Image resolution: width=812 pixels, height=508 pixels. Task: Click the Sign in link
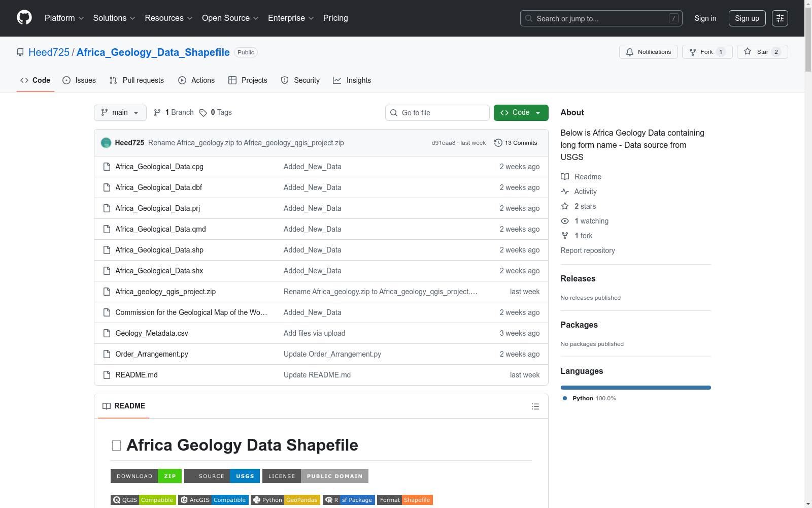coord(705,18)
